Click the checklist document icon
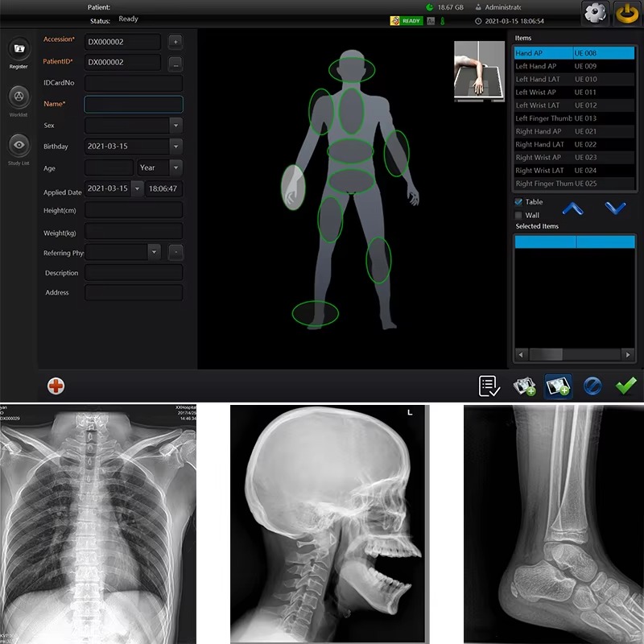 489,386
